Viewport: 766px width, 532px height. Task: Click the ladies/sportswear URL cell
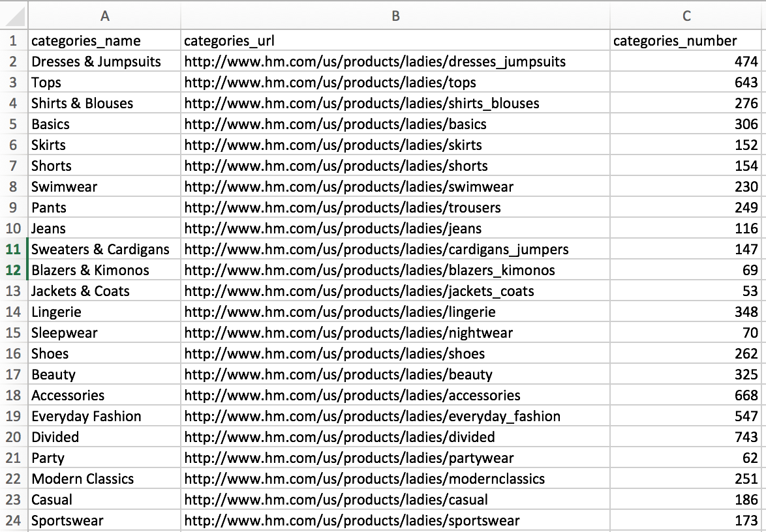pyautogui.click(x=395, y=520)
